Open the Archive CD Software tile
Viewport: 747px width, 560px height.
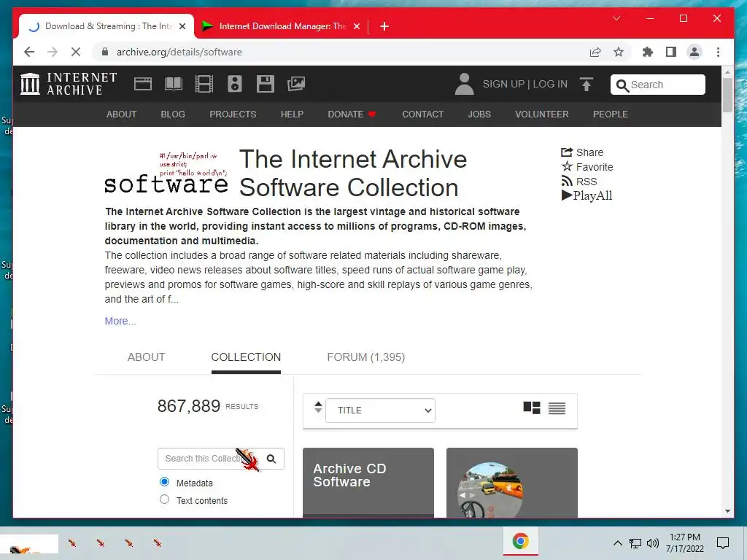[368, 483]
